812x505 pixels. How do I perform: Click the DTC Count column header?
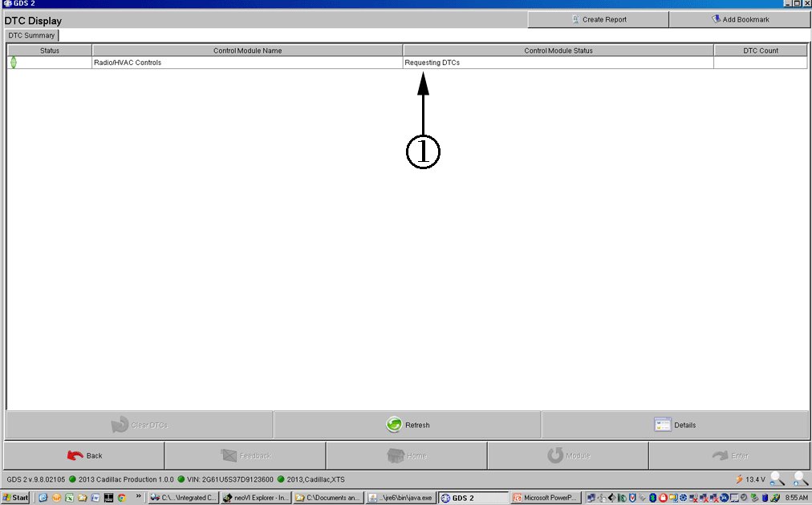(x=760, y=50)
